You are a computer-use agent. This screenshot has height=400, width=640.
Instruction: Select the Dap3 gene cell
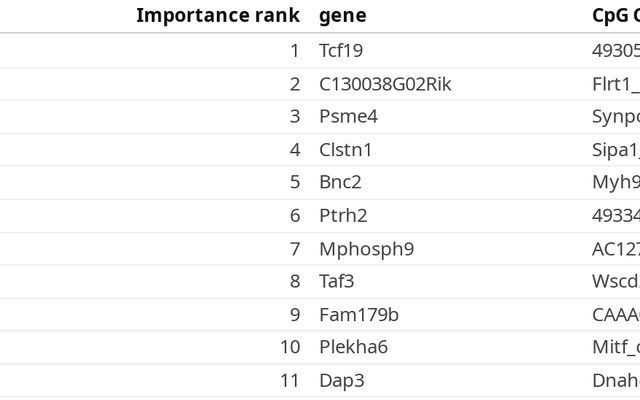coord(340,380)
